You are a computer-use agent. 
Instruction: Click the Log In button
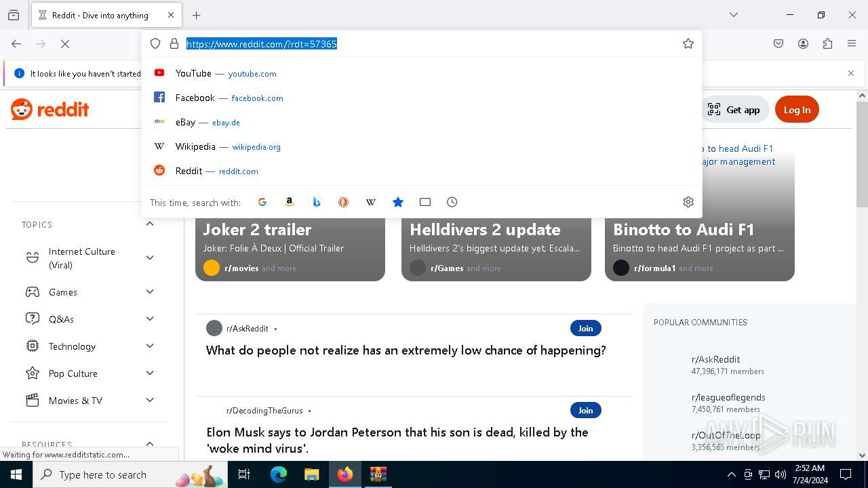[797, 110]
